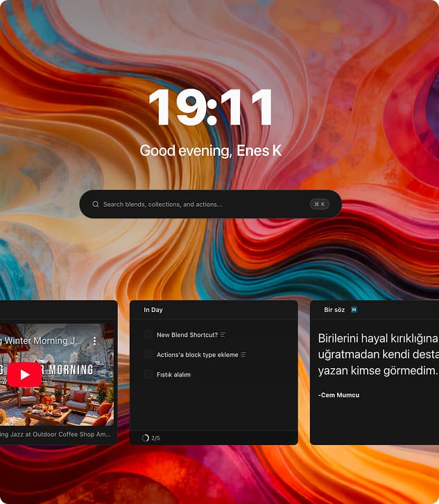Play the YouTube Winter Morning video
439x504 pixels.
24,374
